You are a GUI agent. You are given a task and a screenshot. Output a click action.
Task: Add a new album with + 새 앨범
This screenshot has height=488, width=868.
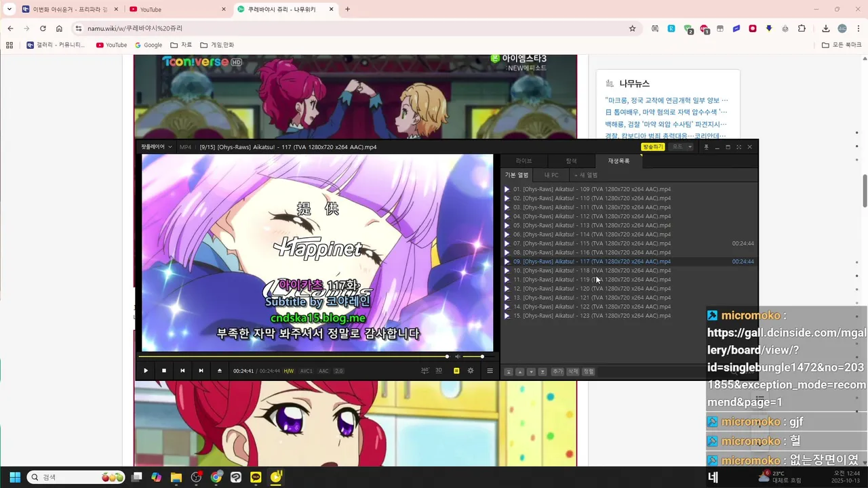point(586,175)
